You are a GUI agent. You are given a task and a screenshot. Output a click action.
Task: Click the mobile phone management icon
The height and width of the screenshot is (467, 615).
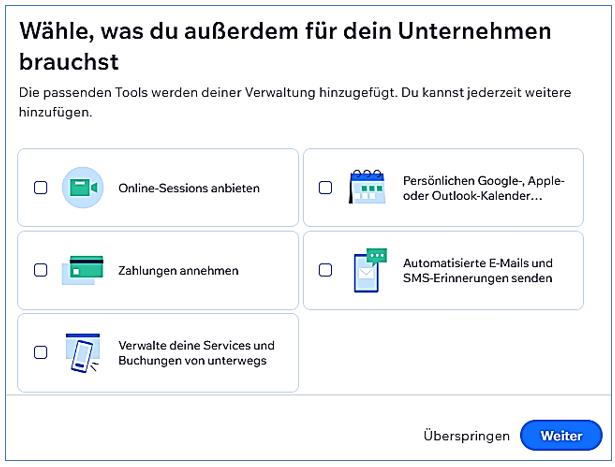click(x=82, y=352)
